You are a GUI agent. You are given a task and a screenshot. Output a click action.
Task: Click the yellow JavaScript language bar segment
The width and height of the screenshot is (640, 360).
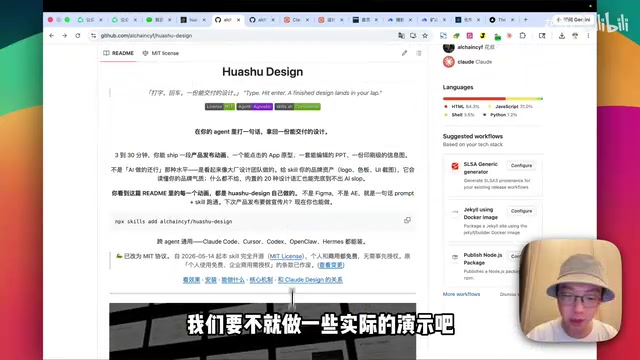(x=522, y=98)
